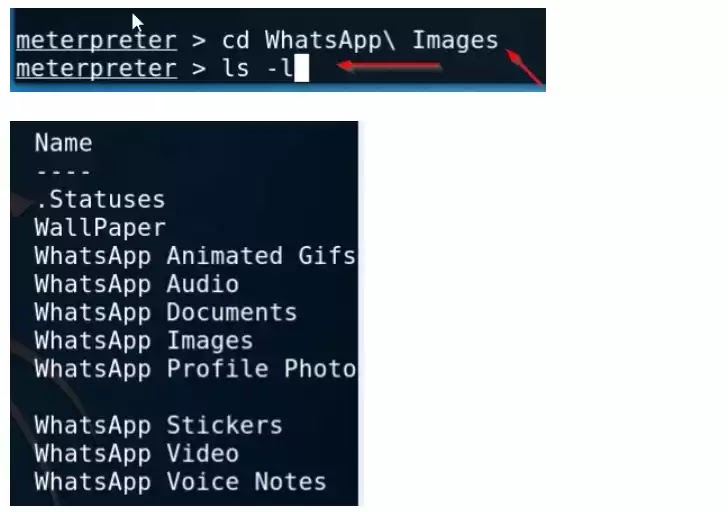Click the cd WhatsApp\ Images command text
The height and width of the screenshot is (512, 728).
tap(360, 40)
